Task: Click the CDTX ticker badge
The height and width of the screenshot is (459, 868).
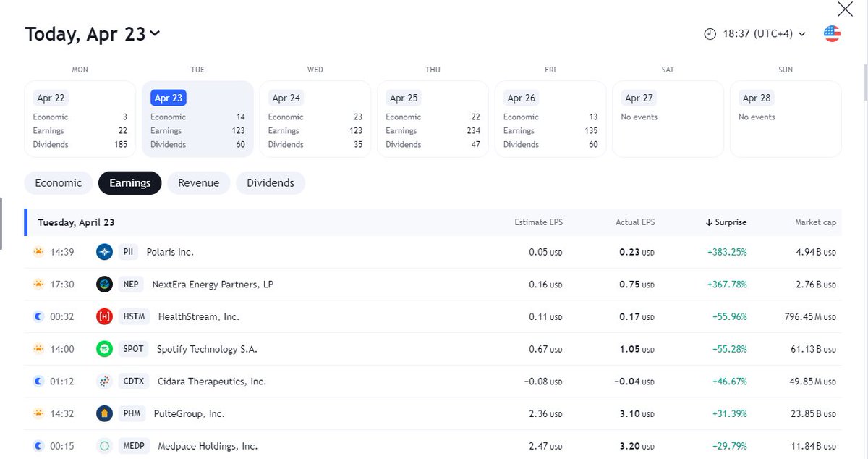Action: coord(134,382)
